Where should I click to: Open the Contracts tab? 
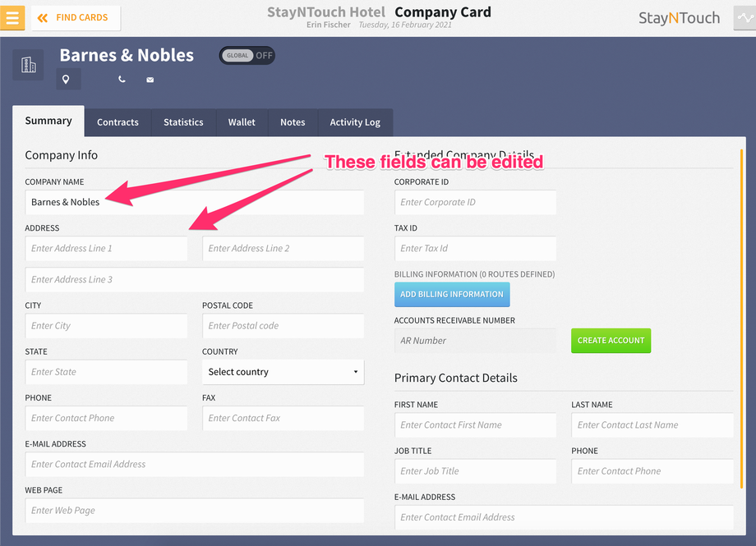[118, 122]
